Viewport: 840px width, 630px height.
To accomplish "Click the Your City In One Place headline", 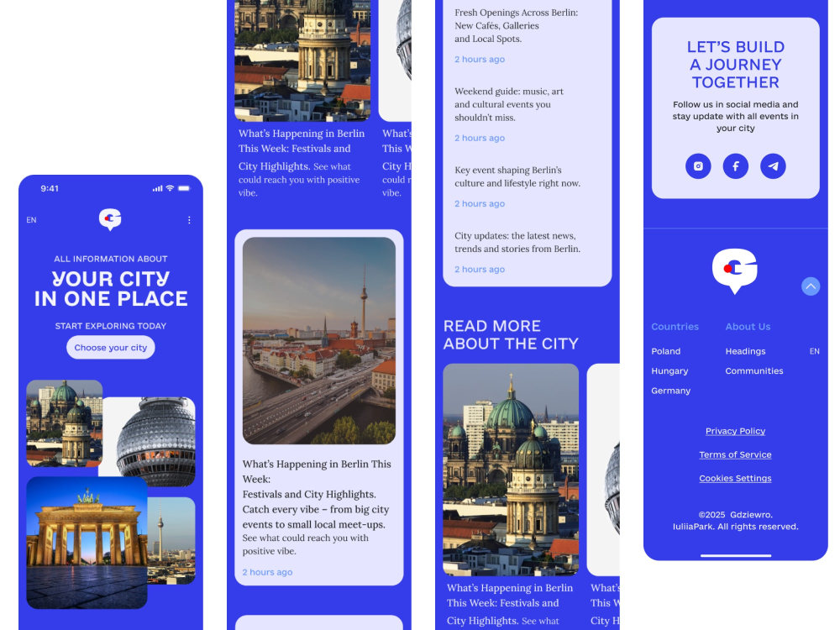I will 111,289.
